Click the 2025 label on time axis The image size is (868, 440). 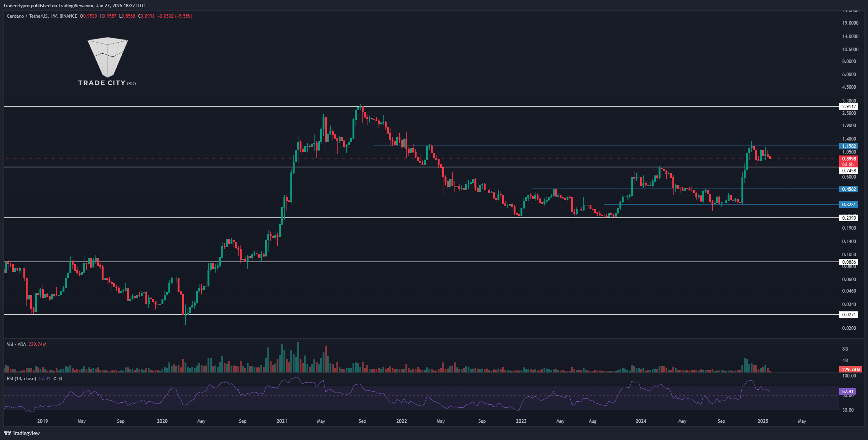763,421
